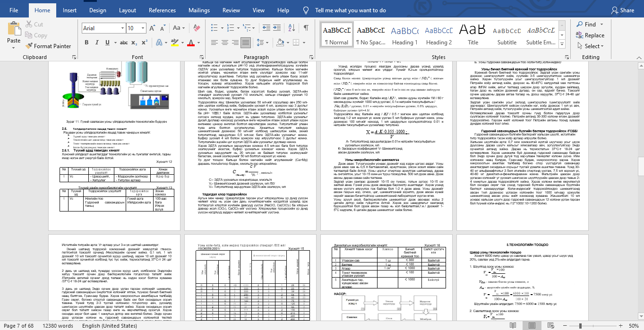
Task: Apply the Heading 1 style thumbnail
Action: coord(404,35)
